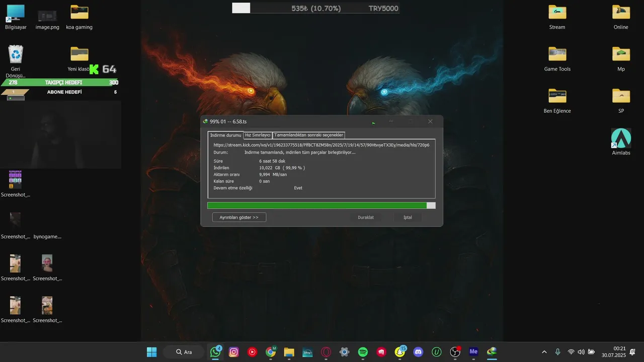This screenshot has width=644, height=362.
Task: Launch Opera browser from the taskbar
Action: click(x=326, y=352)
